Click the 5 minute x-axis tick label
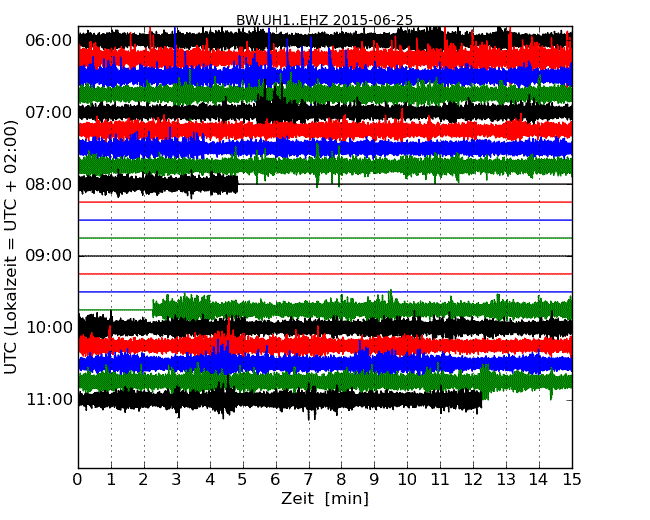Viewport: 650px width, 520px height. point(243,479)
